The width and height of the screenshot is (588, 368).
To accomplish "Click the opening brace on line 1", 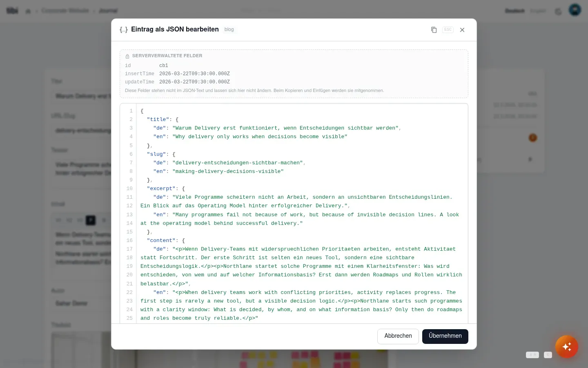I will (x=142, y=111).
